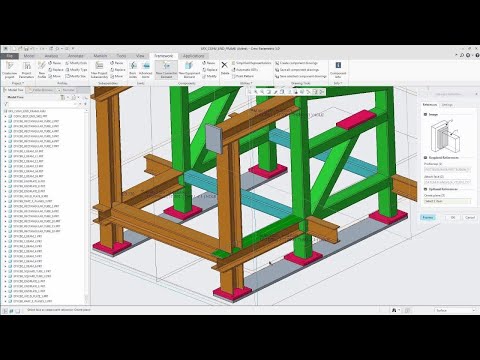Select the Basic Joints tool
This screenshot has height=360, width=480.
point(133,70)
